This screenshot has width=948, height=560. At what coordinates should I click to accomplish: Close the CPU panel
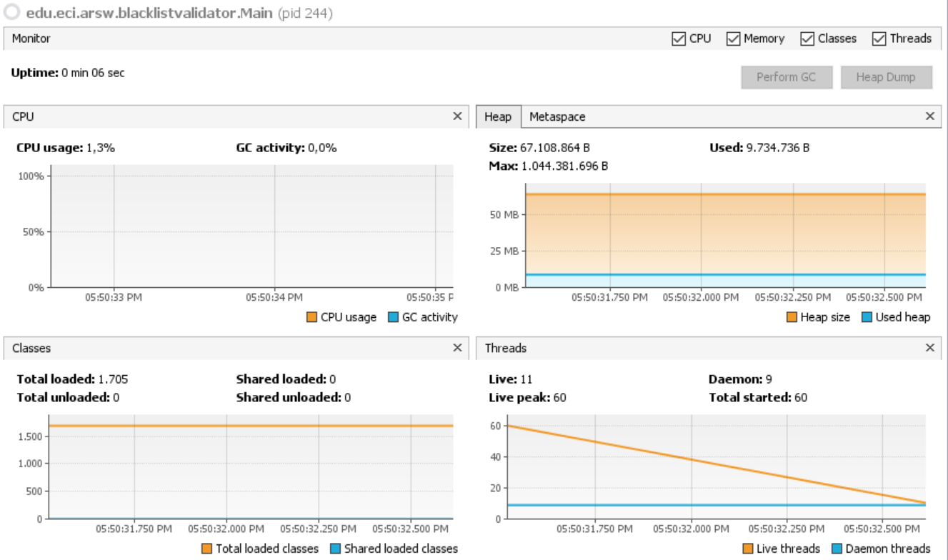point(457,116)
